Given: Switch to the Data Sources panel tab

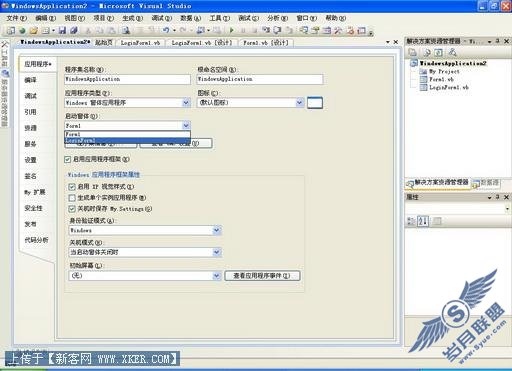Looking at the screenshot, I should [x=487, y=183].
